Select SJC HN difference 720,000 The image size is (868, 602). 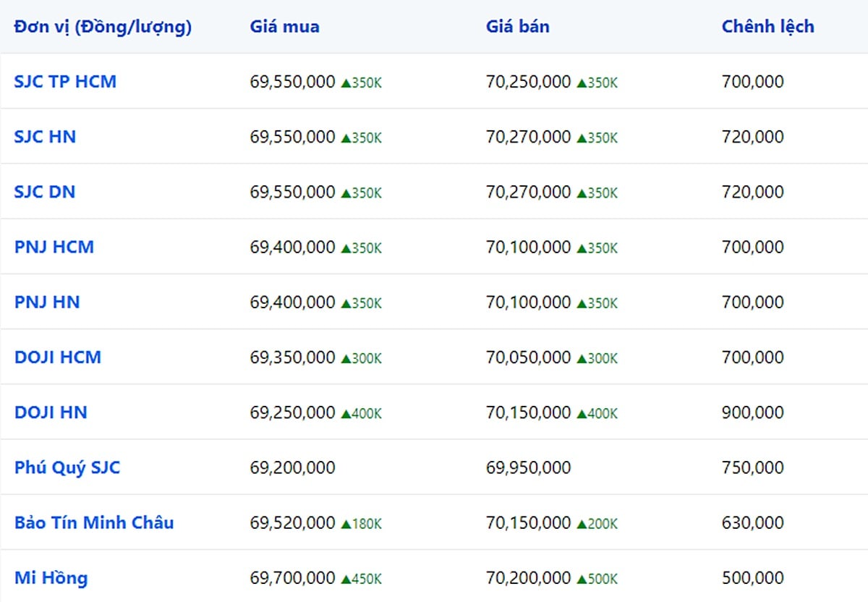753,137
